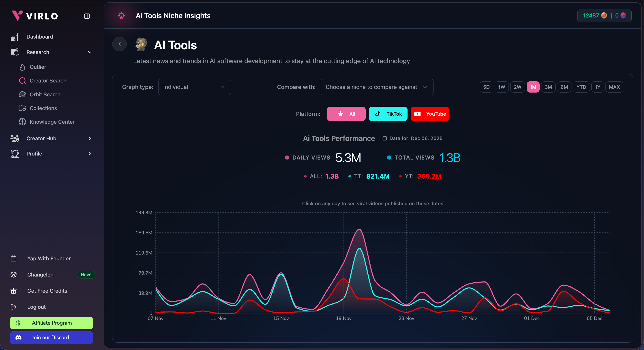Click the sidebar collapse icon beside Virlo

coord(87,16)
